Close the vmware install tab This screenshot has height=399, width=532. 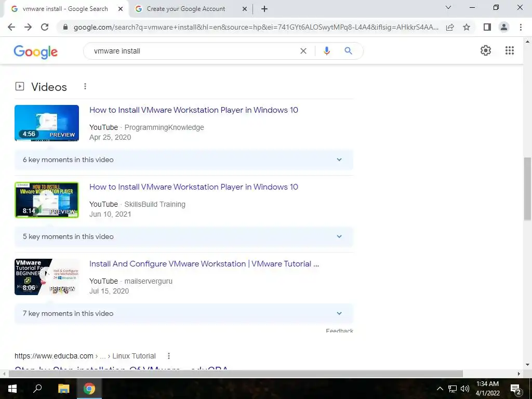[121, 9]
